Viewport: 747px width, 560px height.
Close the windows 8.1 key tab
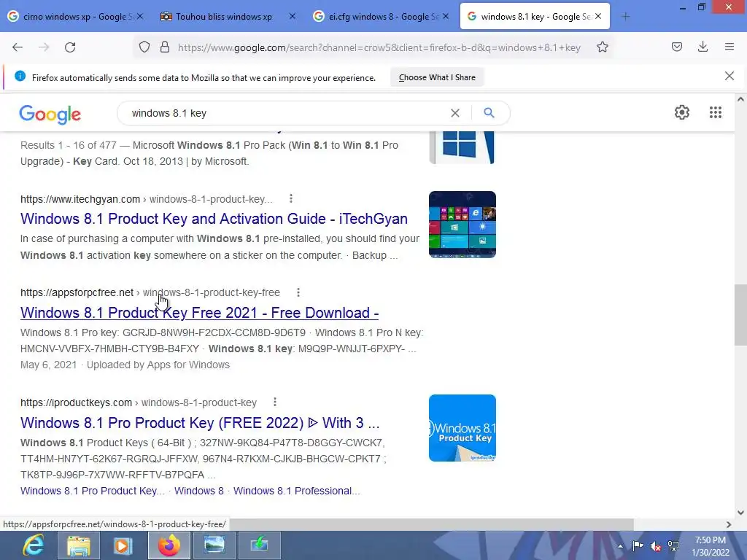[x=598, y=16]
